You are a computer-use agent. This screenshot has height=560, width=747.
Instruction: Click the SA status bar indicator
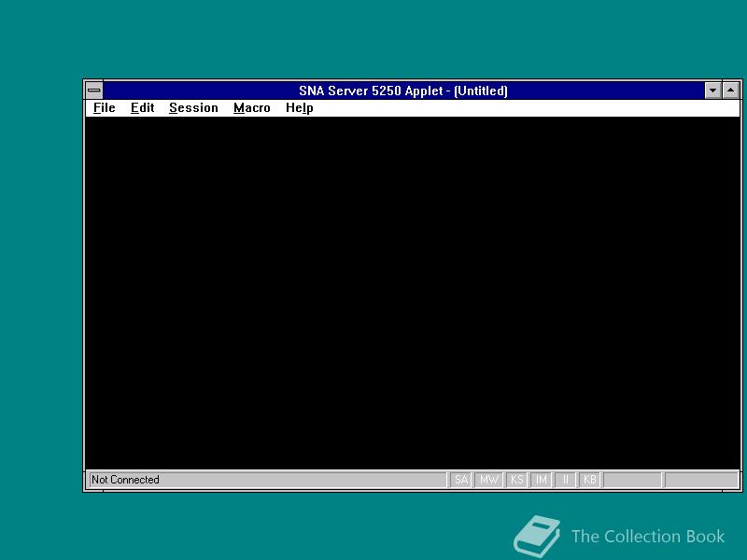(x=461, y=480)
